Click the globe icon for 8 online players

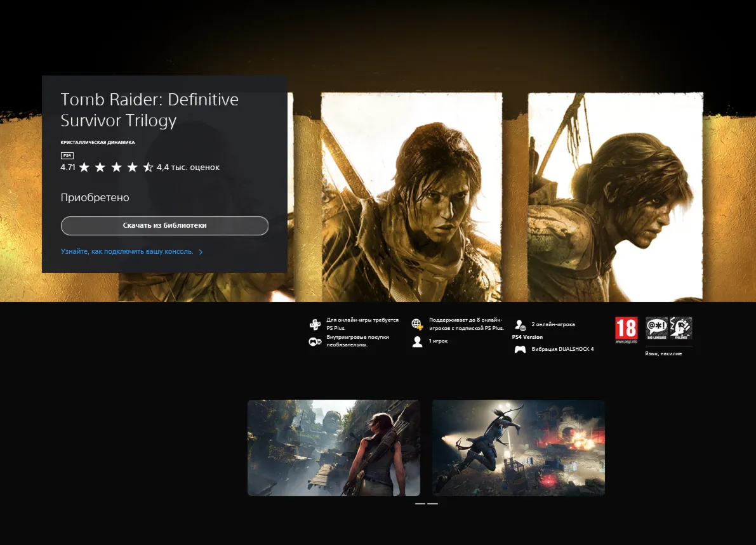pyautogui.click(x=417, y=325)
